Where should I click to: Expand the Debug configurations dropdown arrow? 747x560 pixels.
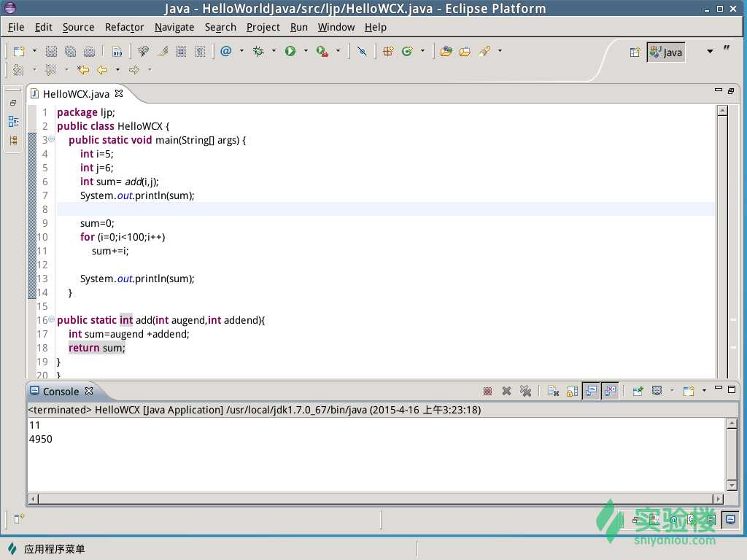(x=274, y=51)
